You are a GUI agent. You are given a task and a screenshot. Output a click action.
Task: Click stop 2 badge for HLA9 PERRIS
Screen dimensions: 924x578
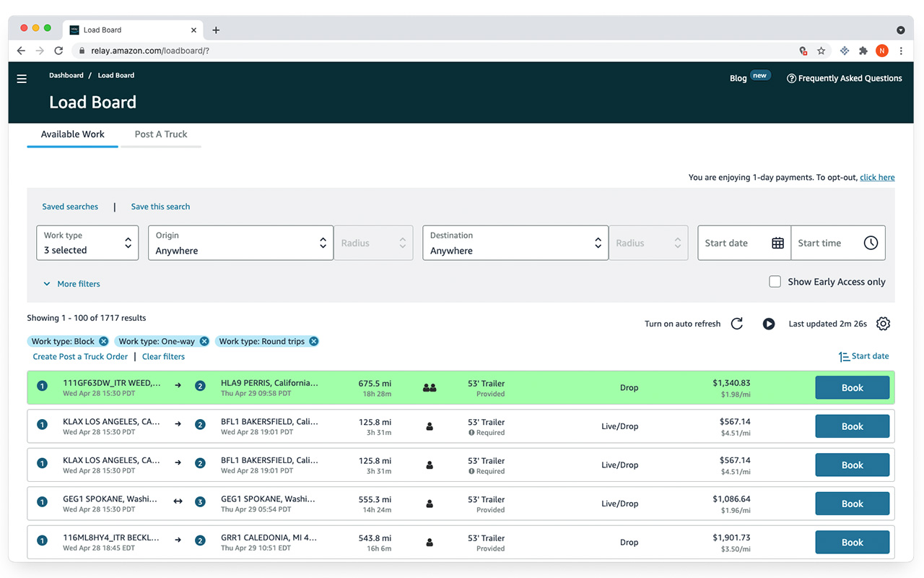200,386
